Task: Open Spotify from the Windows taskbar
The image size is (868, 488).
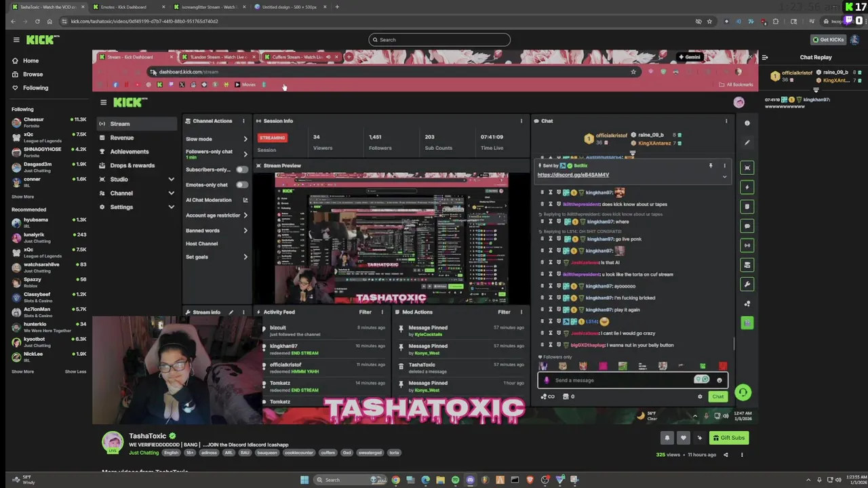Action: pyautogui.click(x=455, y=480)
